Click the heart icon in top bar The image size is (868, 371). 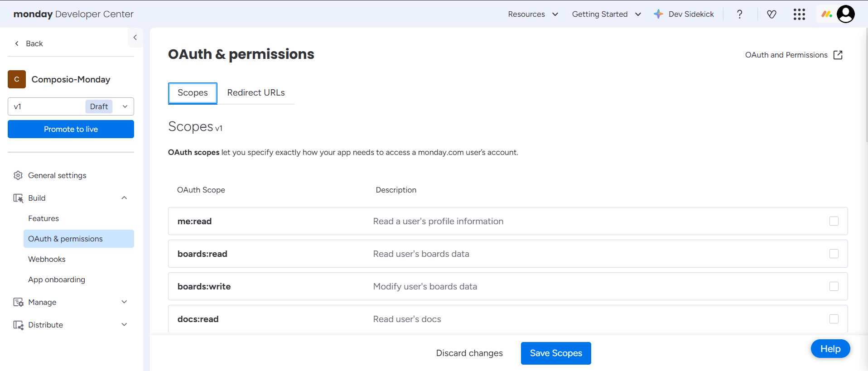[772, 14]
